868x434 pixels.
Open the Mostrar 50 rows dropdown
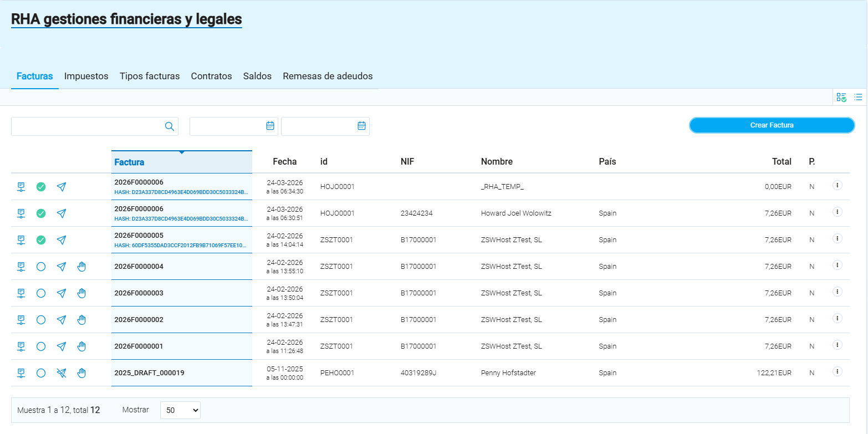click(180, 410)
